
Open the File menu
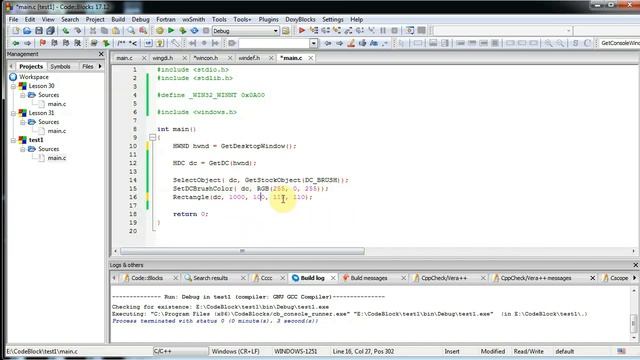13,19
